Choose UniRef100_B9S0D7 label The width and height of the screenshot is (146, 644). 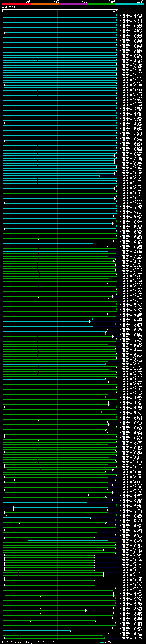(131, 65)
